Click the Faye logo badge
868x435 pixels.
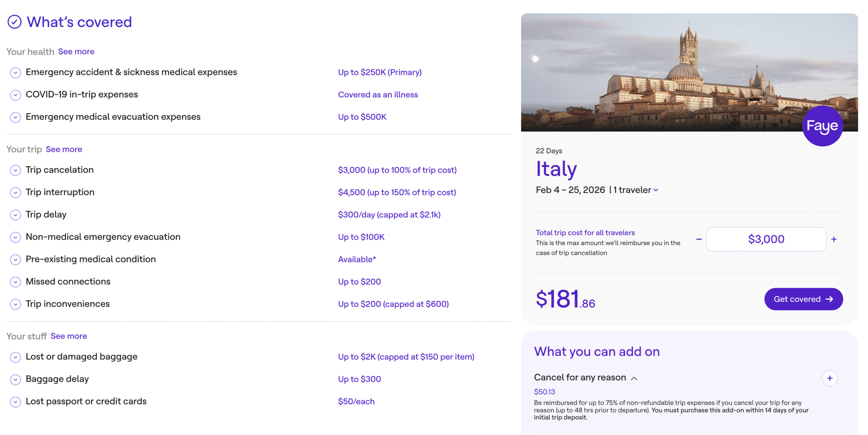(822, 126)
